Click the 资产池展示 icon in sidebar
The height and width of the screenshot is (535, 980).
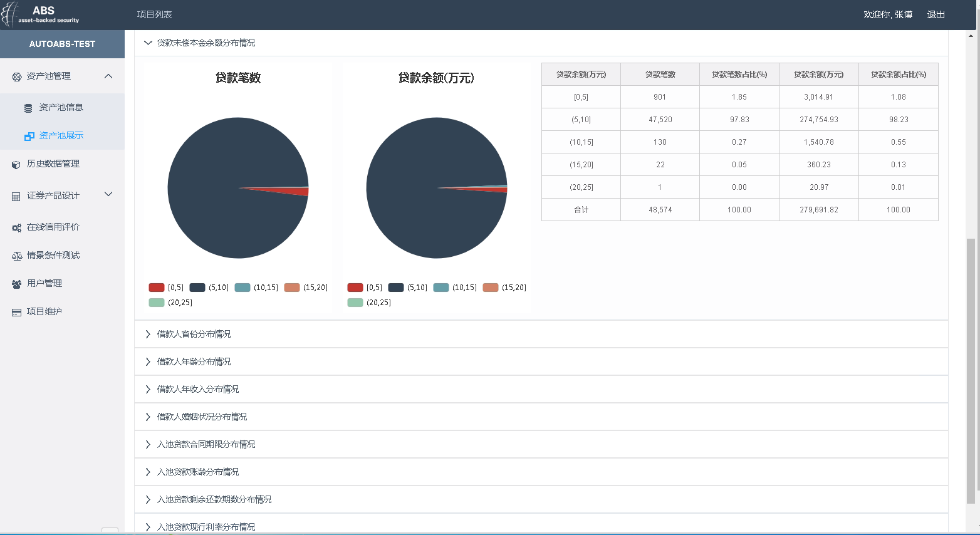pos(29,136)
